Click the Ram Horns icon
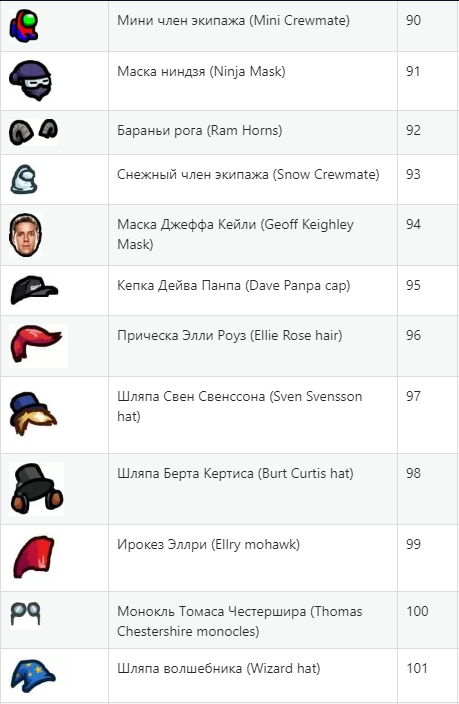Viewport: 459px width, 704px height. [33, 132]
